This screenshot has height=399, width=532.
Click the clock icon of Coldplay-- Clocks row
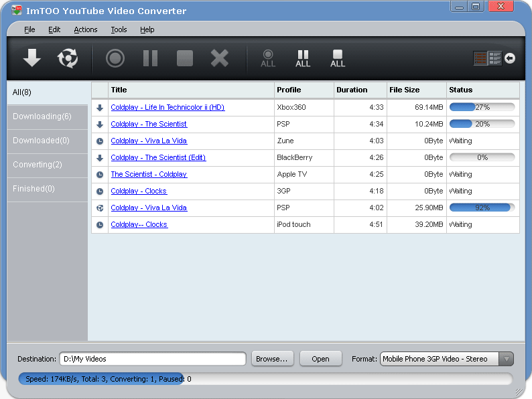click(x=100, y=225)
